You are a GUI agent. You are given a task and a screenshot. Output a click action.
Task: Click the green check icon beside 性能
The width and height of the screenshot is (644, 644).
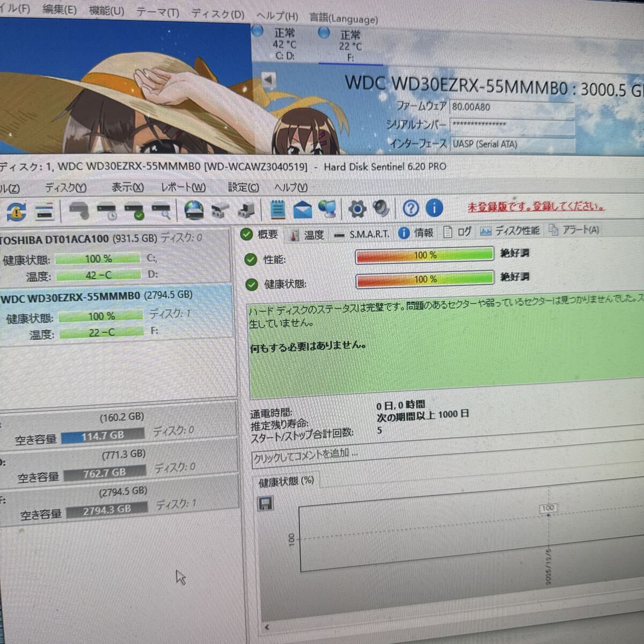click(250, 260)
